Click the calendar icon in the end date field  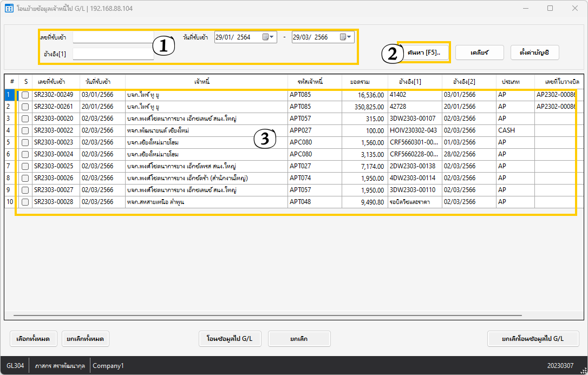point(343,37)
